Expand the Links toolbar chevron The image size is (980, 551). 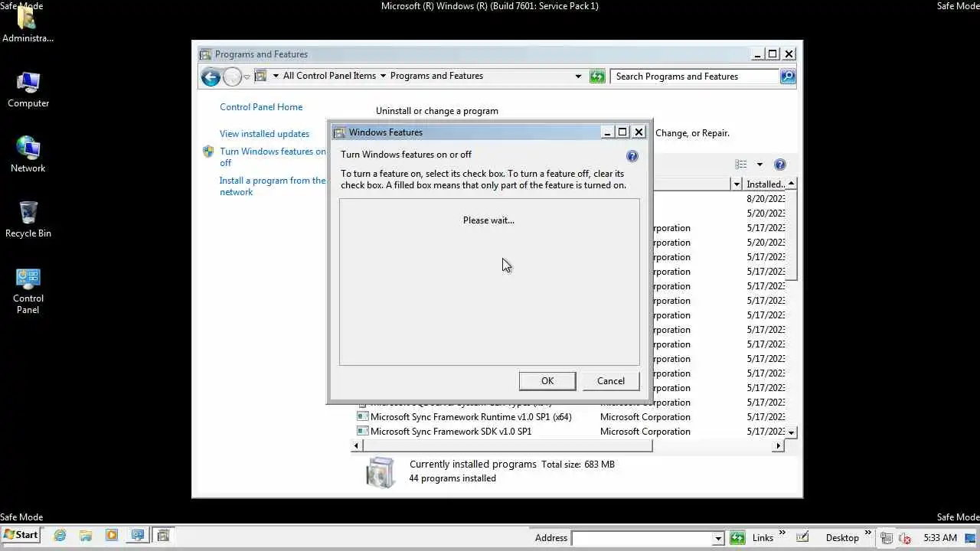782,533
